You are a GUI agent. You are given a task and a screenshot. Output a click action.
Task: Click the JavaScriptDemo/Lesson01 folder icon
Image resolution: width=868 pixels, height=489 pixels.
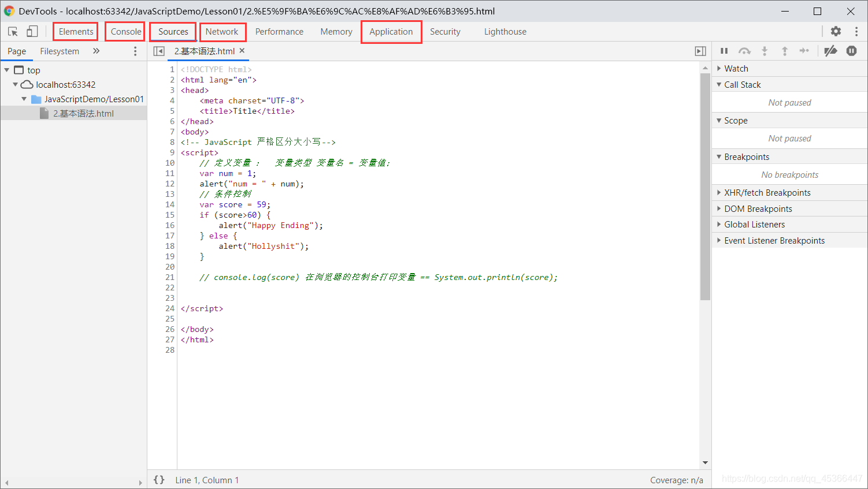36,99
